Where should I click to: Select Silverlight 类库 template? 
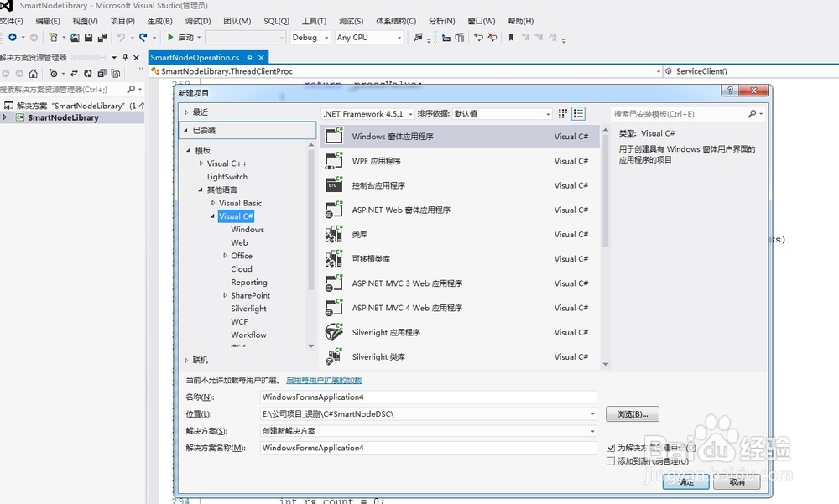click(x=460, y=357)
